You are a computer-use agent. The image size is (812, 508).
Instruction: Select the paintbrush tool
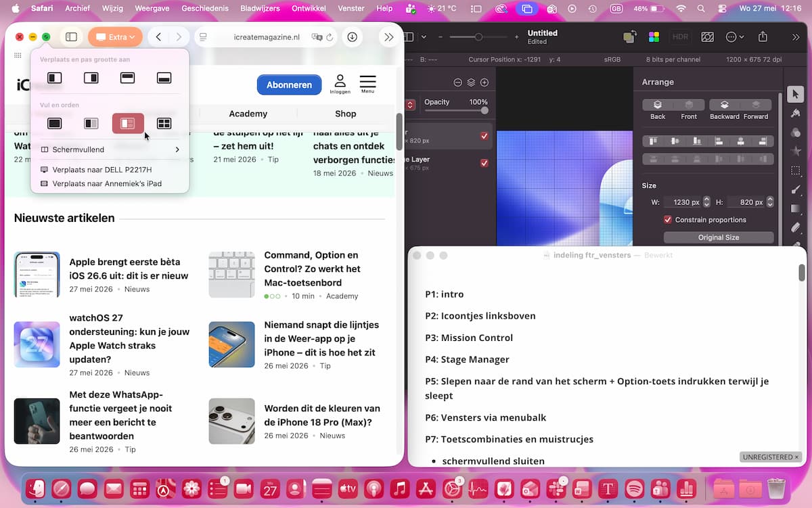coord(796,189)
